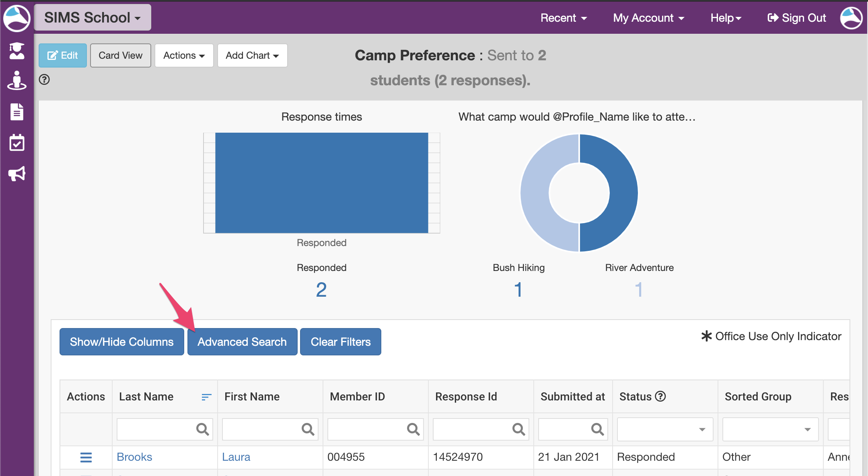868x476 pixels.
Task: Click the Status column help icon
Action: pos(660,396)
